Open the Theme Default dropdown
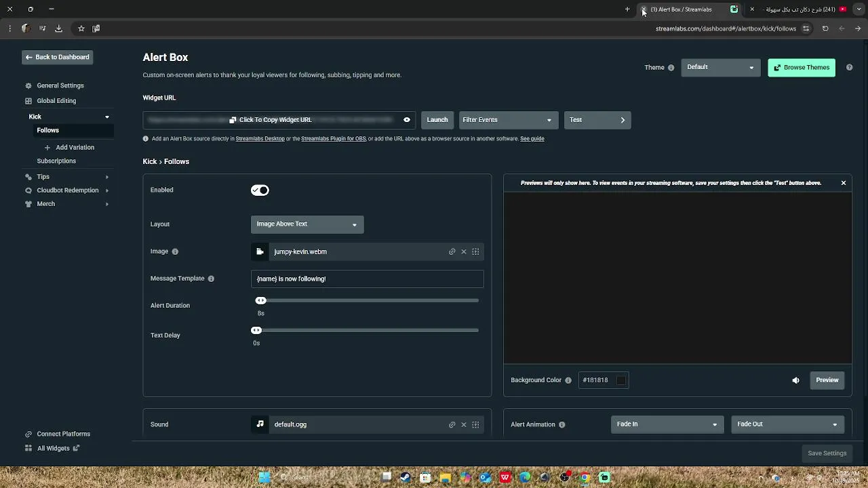Image resolution: width=868 pixels, height=488 pixels. tap(720, 67)
